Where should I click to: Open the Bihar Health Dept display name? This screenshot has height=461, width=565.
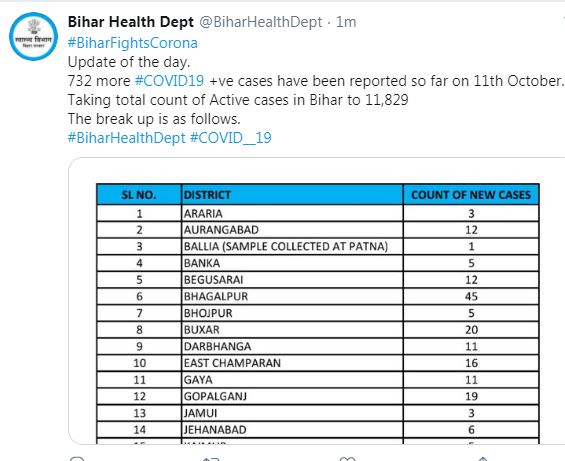pos(131,22)
